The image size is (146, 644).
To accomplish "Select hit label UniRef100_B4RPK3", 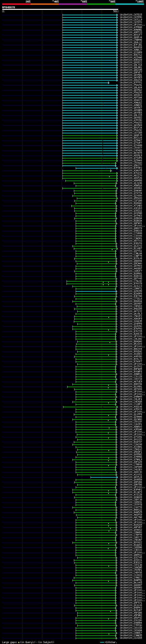I will pos(131,608).
